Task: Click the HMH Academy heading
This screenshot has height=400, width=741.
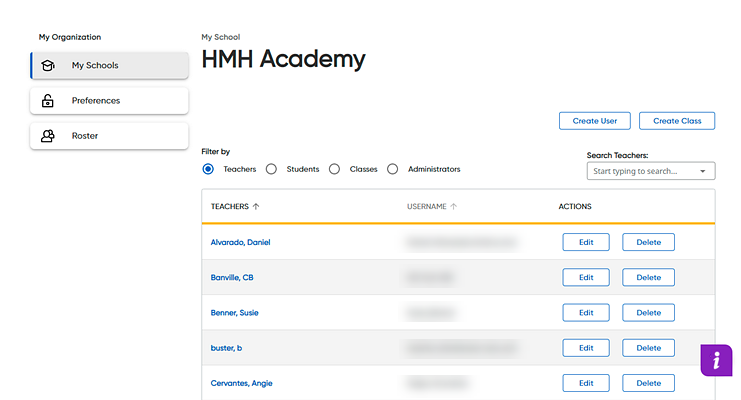Action: coord(284,59)
